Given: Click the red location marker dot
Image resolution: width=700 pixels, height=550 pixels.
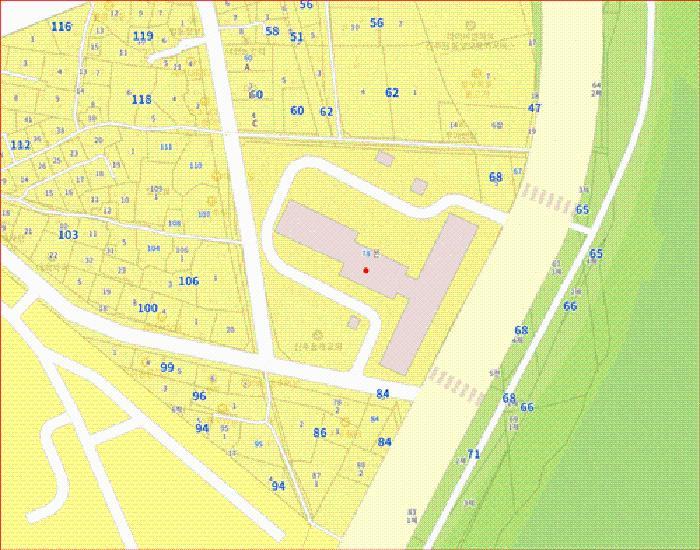Looking at the screenshot, I should click(x=366, y=270).
